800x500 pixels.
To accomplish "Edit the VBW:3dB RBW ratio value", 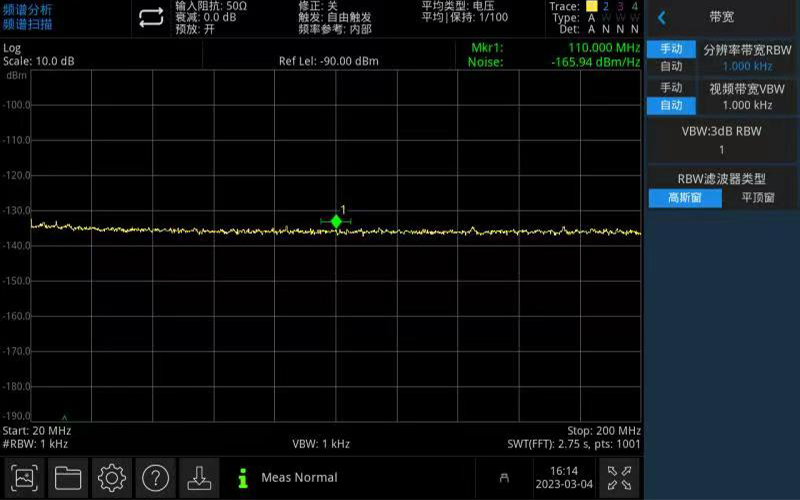I will pyautogui.click(x=721, y=142).
